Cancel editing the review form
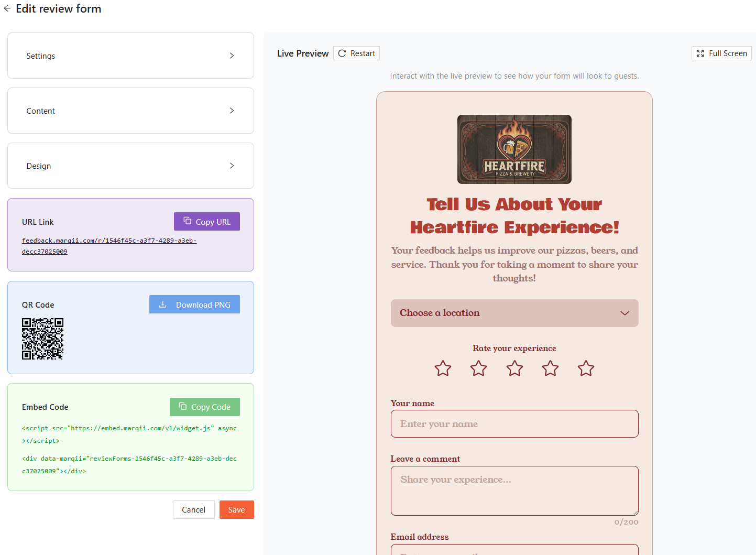 (x=193, y=509)
